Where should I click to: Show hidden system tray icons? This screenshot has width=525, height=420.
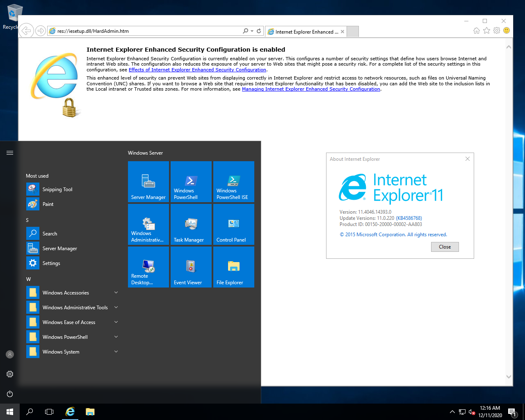(452, 412)
